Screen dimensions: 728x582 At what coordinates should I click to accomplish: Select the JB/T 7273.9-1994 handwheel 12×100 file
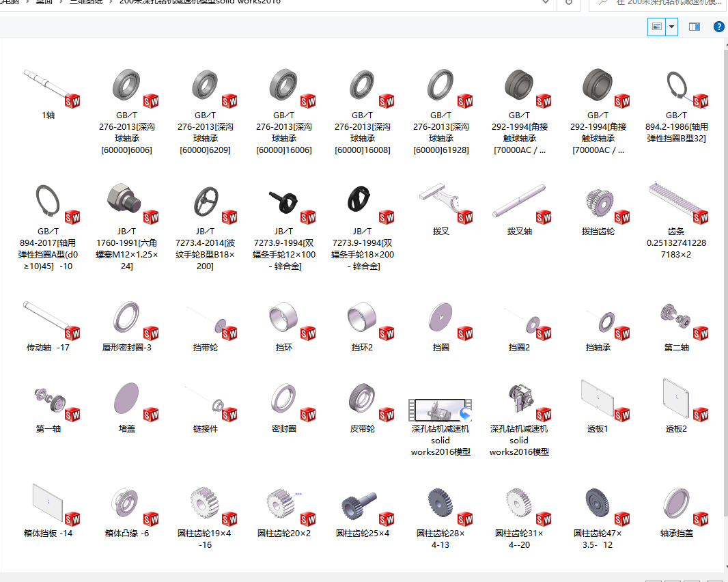283,227
